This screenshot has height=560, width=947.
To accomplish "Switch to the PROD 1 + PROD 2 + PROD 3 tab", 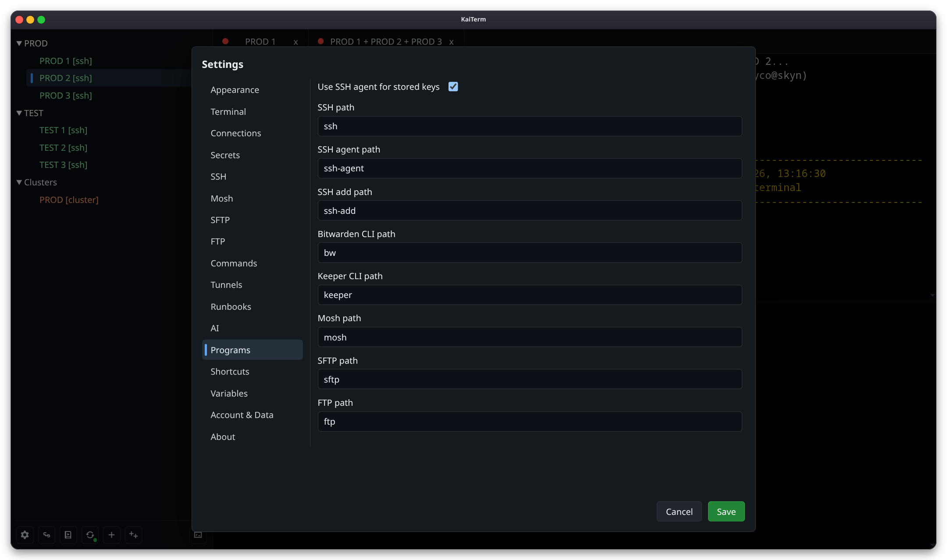I will [x=386, y=42].
